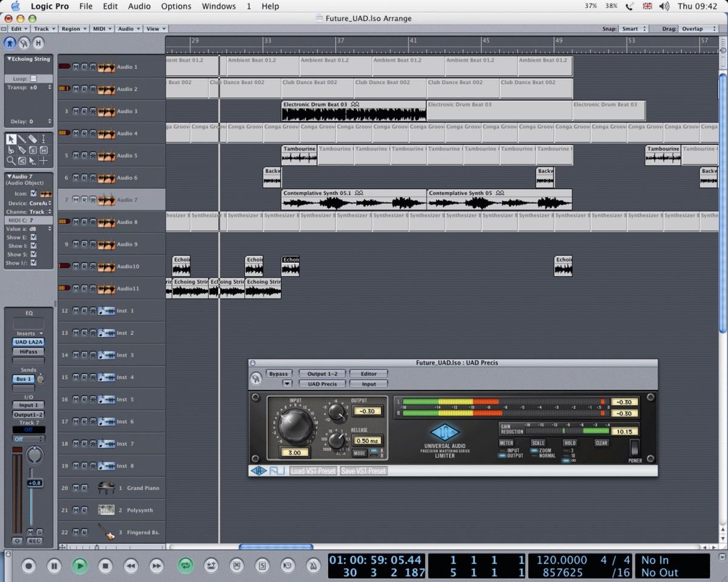Image resolution: width=728 pixels, height=582 pixels.
Task: Toggle the transport Solo button
Action: [x=262, y=566]
